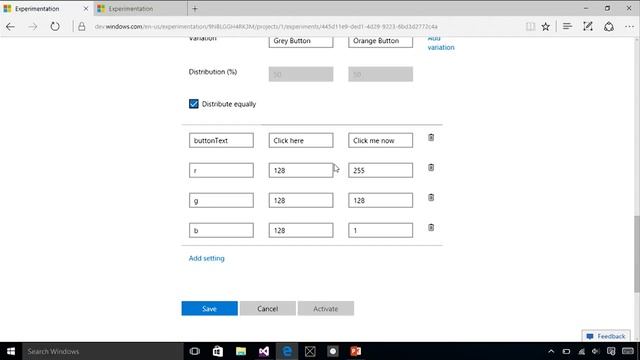
Task: Open PowerPoint from taskbar
Action: click(356, 351)
